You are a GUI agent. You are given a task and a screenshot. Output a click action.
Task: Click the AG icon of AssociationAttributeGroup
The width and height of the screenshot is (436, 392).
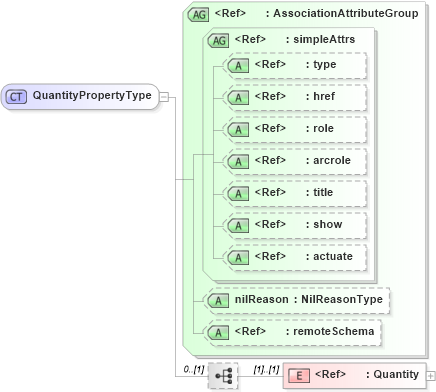[199, 15]
